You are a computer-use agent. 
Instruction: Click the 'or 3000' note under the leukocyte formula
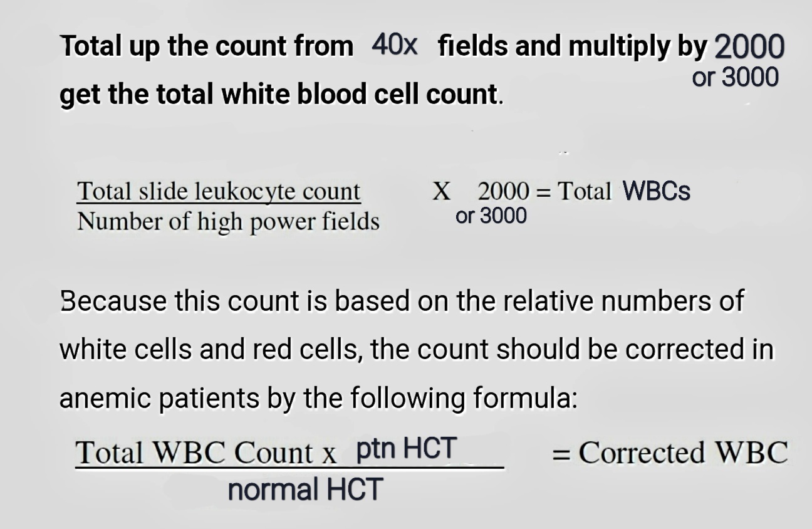click(x=491, y=216)
